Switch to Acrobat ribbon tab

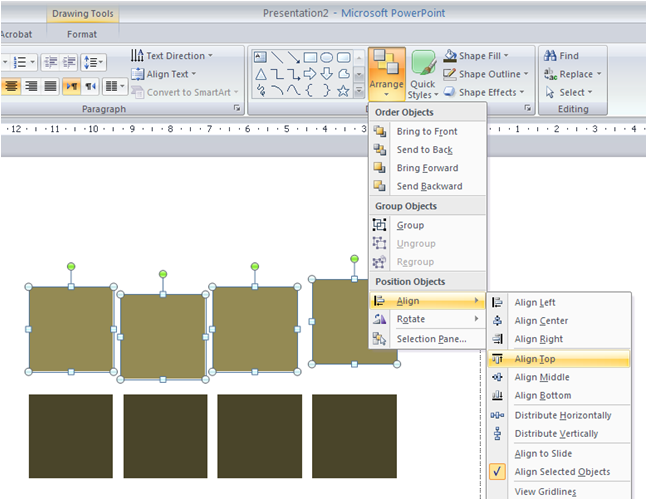(17, 34)
